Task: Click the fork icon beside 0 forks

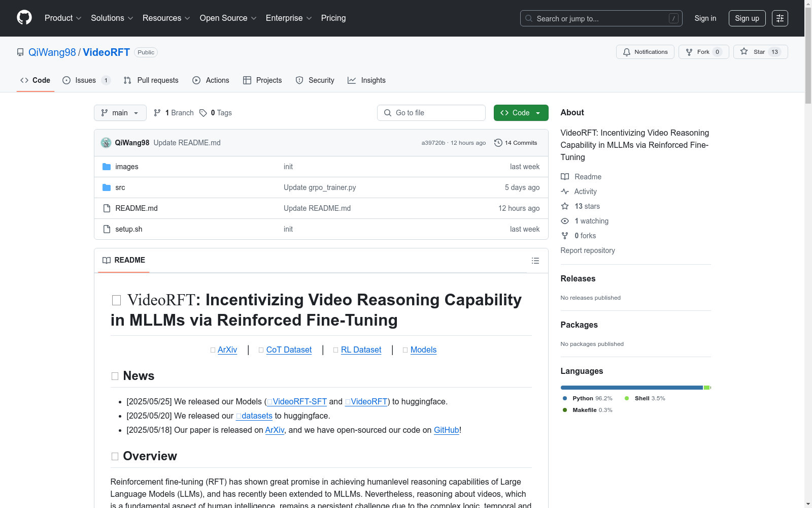Action: click(565, 236)
